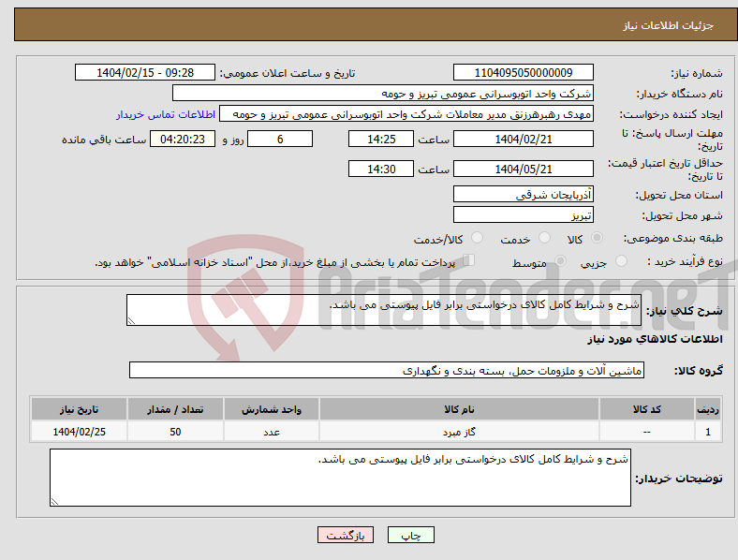This screenshot has height=560, width=738.
Task: Click the response deadline date 1404/02/21
Action: 523,139
